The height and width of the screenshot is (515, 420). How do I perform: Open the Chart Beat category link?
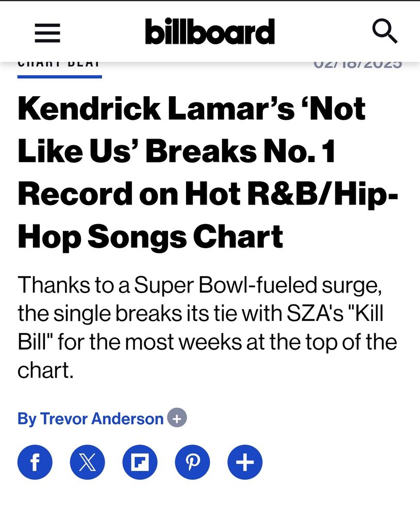(59, 64)
